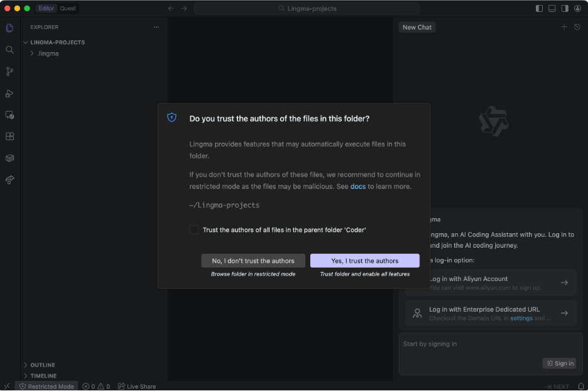Select the New Chat tab
Screen dimensions: 588x391
pyautogui.click(x=417, y=27)
